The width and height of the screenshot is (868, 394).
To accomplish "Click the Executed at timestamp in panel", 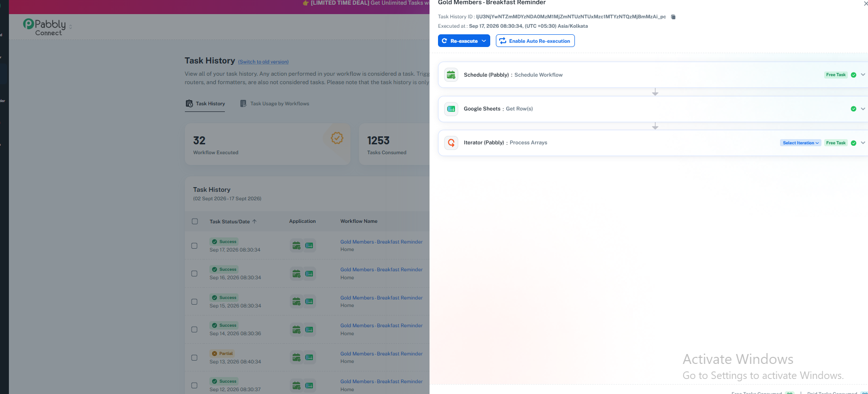I will point(528,26).
